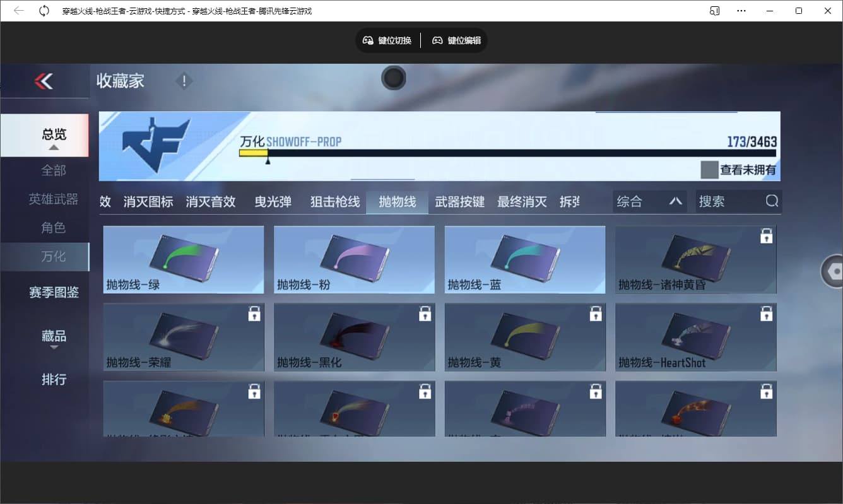Open the browser ... settings menu
This screenshot has height=504, width=843.
741,10
